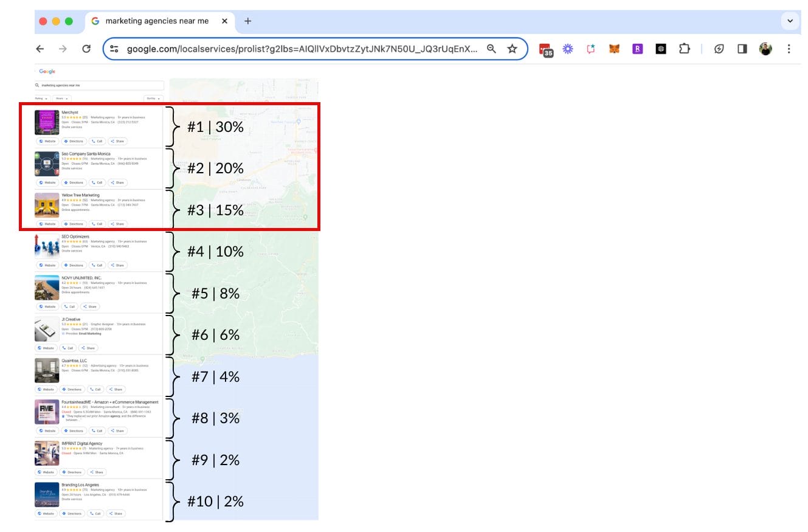Close the marketing agencies near me tab
The height and width of the screenshot is (532, 808).
(x=224, y=21)
